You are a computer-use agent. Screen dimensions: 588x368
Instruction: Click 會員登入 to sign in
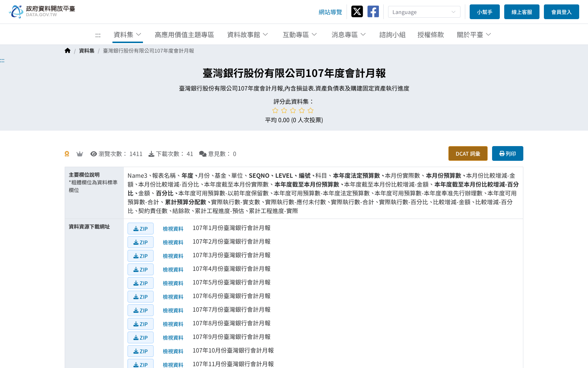click(x=561, y=12)
